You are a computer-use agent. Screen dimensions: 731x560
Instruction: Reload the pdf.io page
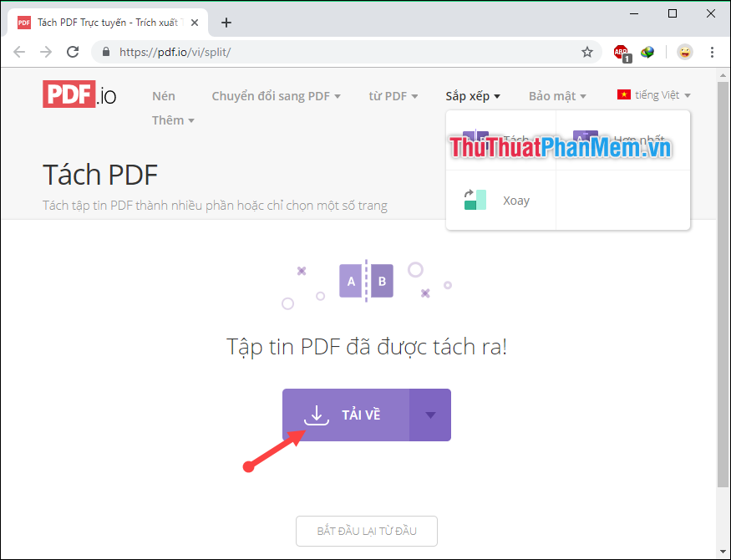click(73, 51)
